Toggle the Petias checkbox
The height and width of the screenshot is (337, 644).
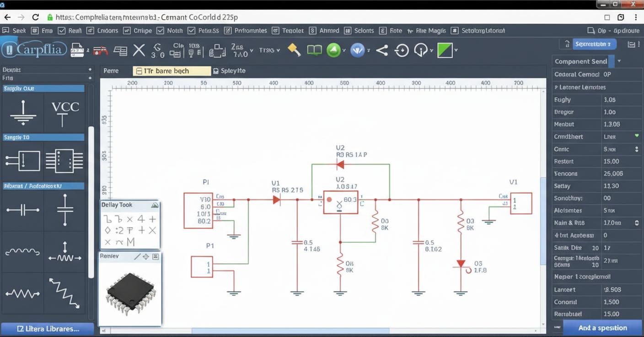click(x=191, y=31)
